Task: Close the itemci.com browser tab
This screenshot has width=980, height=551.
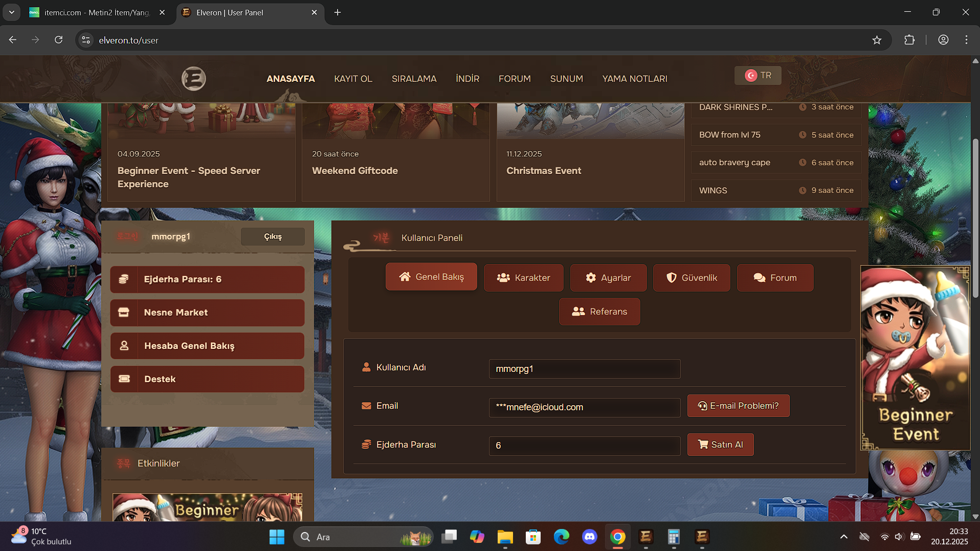Action: click(162, 13)
